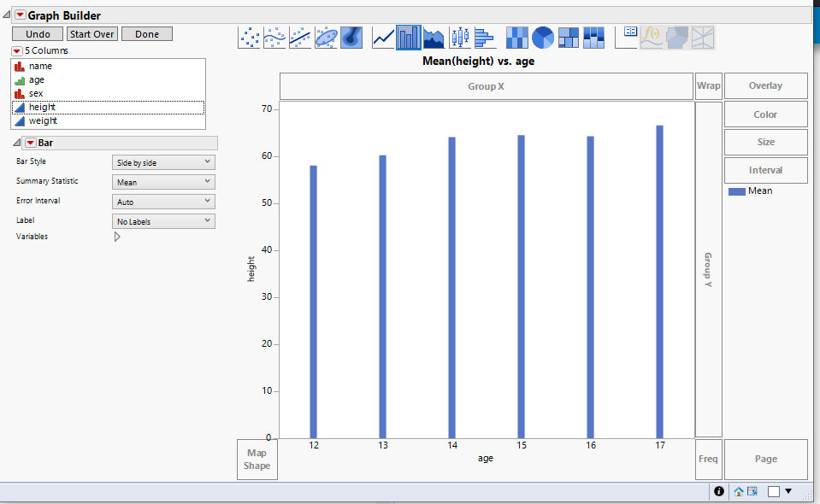Screen dimensions: 820x504
Task: Select the Line of Fit icon
Action: click(298, 36)
